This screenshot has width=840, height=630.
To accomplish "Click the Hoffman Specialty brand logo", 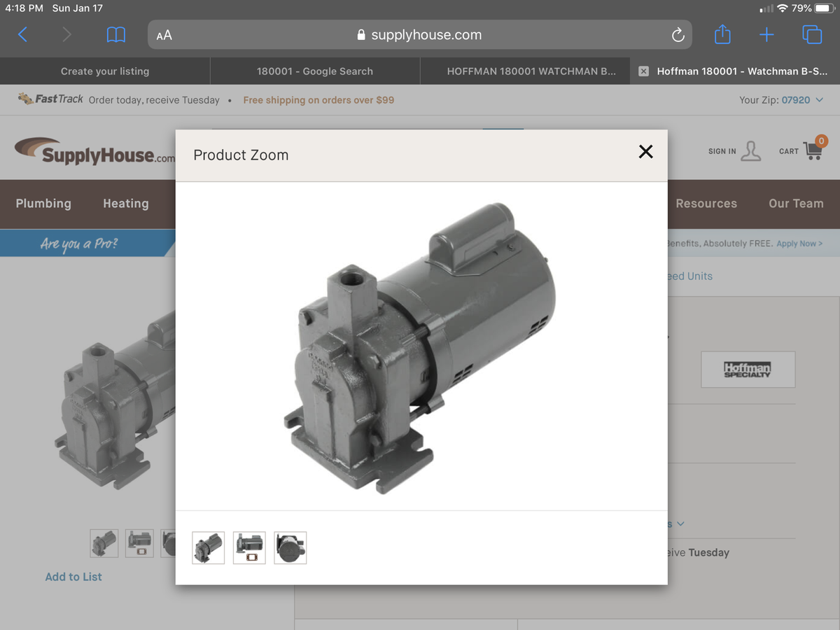I will (x=748, y=369).
